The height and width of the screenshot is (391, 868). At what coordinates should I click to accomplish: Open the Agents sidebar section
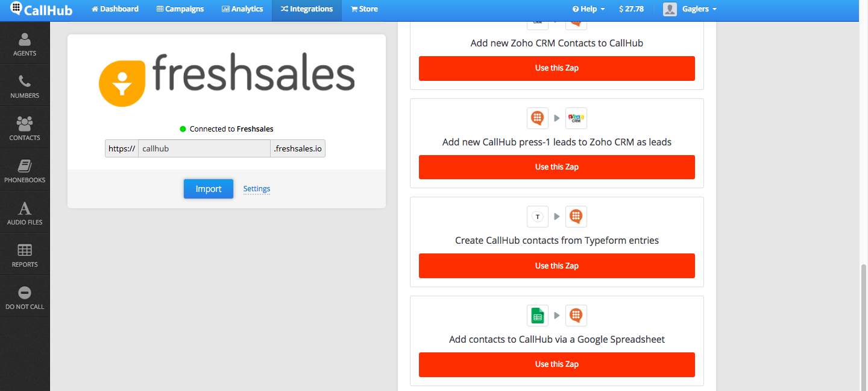coord(25,43)
